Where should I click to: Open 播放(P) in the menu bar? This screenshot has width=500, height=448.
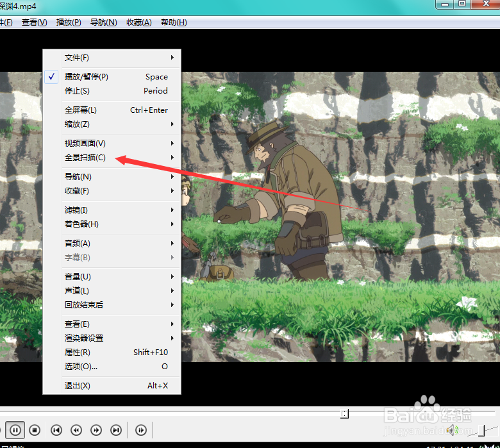point(69,22)
